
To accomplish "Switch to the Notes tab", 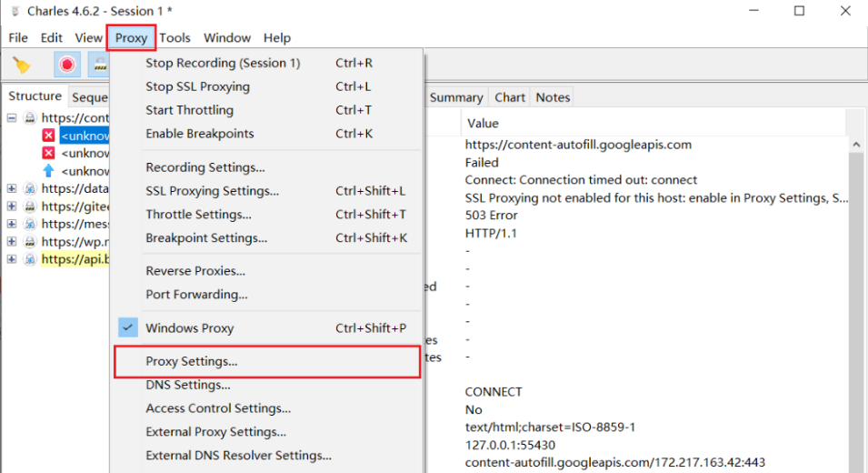I will (x=553, y=97).
